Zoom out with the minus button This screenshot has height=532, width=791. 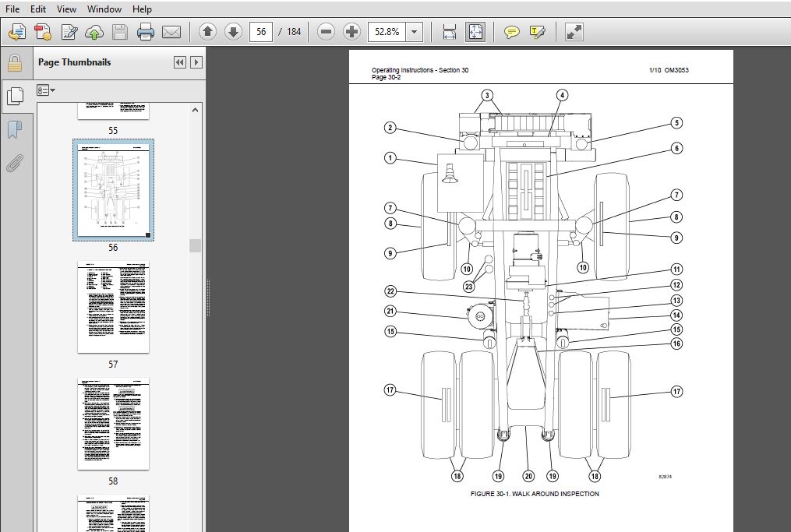click(x=326, y=32)
